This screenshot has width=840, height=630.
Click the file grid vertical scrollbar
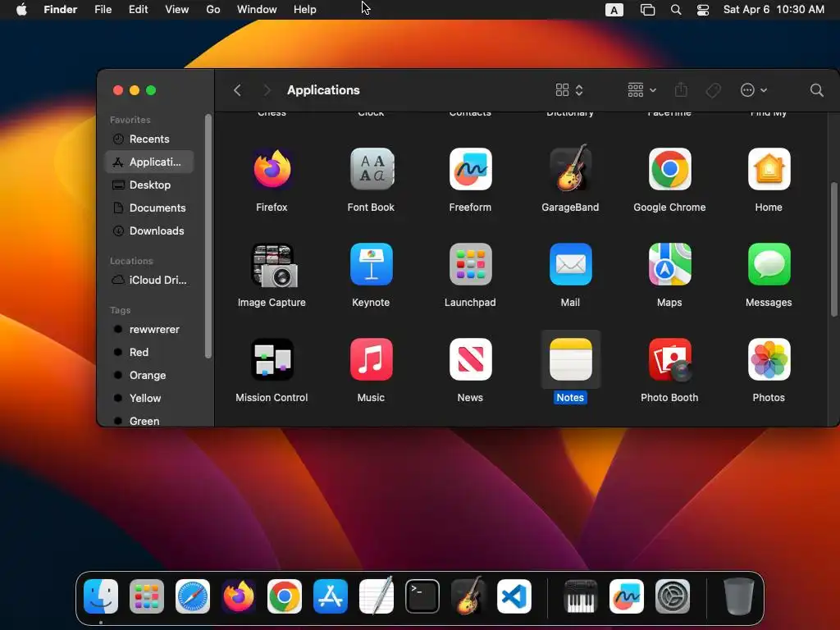[x=833, y=249]
